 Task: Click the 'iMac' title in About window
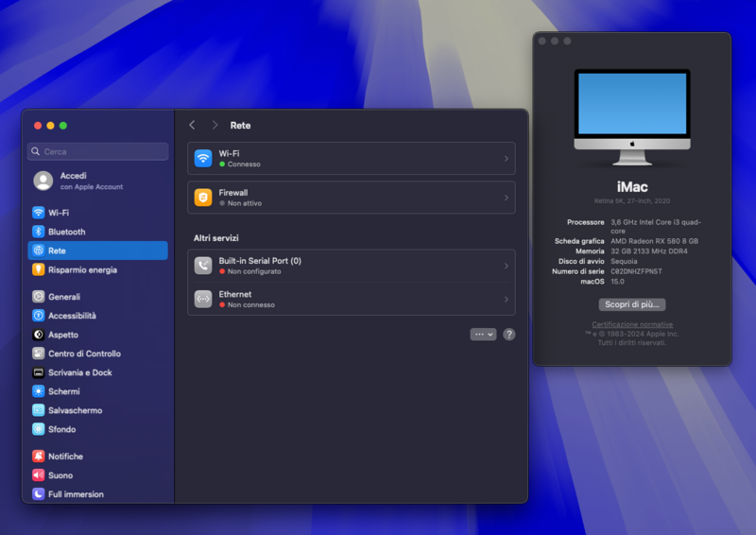pos(632,187)
